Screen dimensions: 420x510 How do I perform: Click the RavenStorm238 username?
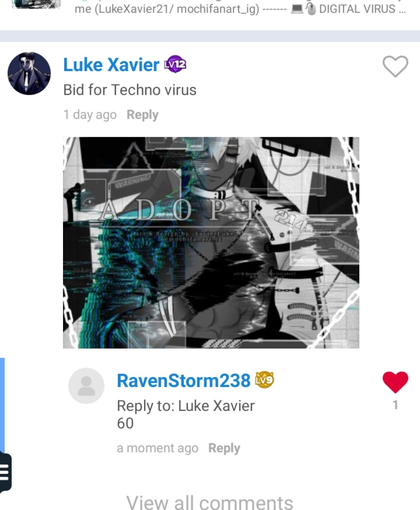pyautogui.click(x=184, y=380)
